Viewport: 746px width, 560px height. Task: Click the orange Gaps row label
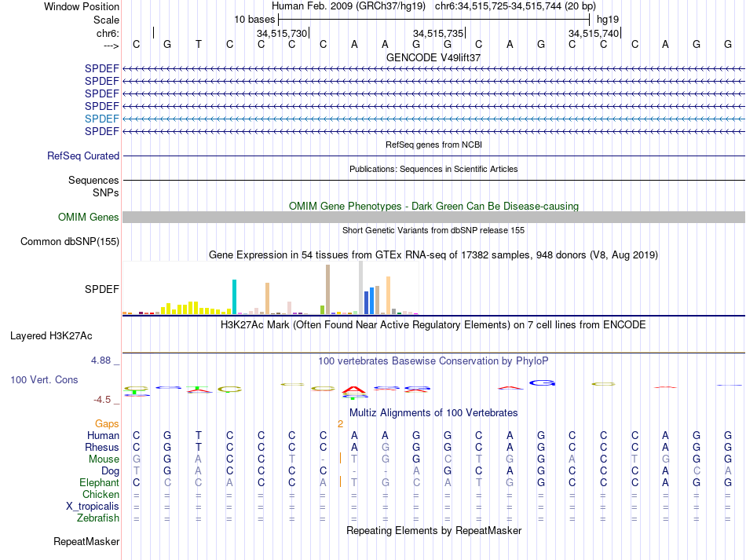coord(107,423)
